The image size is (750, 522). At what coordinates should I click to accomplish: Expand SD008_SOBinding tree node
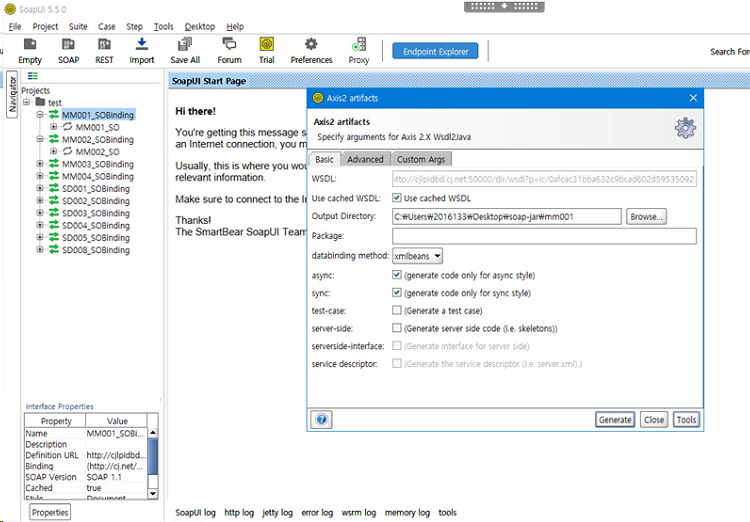40,249
